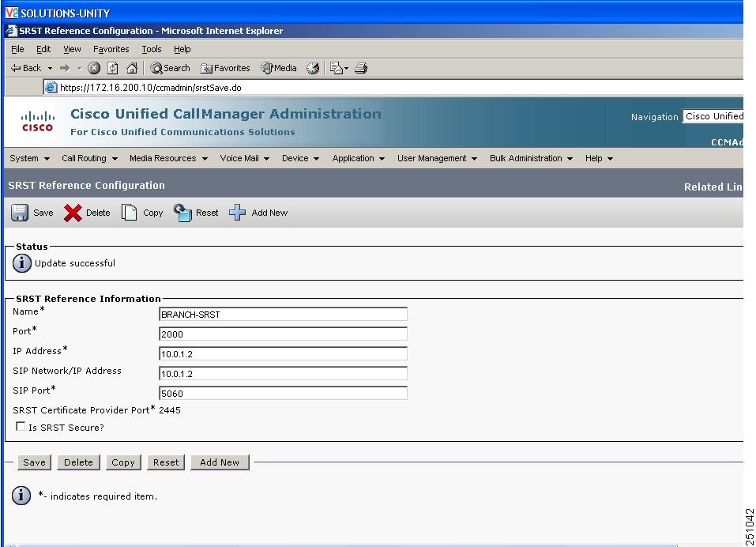
Task: Open the browser File menu
Action: [17, 49]
